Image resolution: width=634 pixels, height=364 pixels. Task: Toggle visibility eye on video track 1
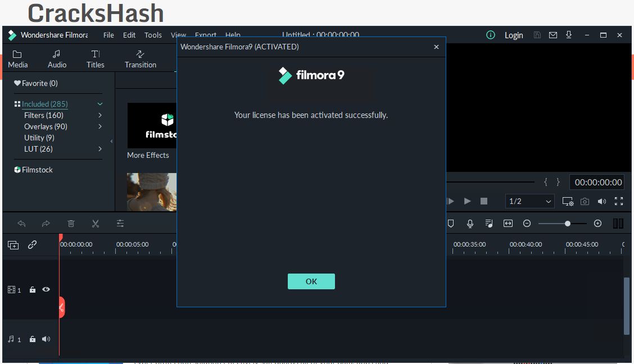click(46, 289)
